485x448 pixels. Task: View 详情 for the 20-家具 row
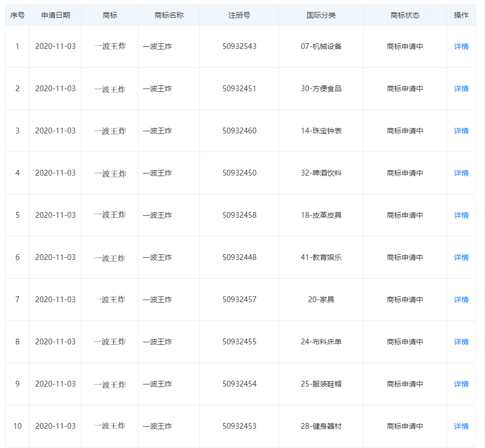click(x=461, y=300)
